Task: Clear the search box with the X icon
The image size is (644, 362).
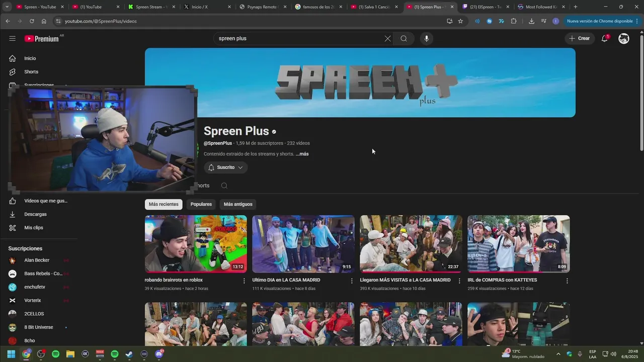Action: [x=387, y=39]
